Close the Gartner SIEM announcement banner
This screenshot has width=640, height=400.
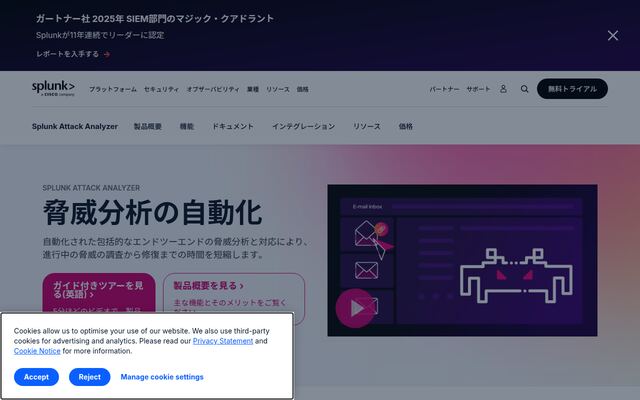[x=613, y=36]
